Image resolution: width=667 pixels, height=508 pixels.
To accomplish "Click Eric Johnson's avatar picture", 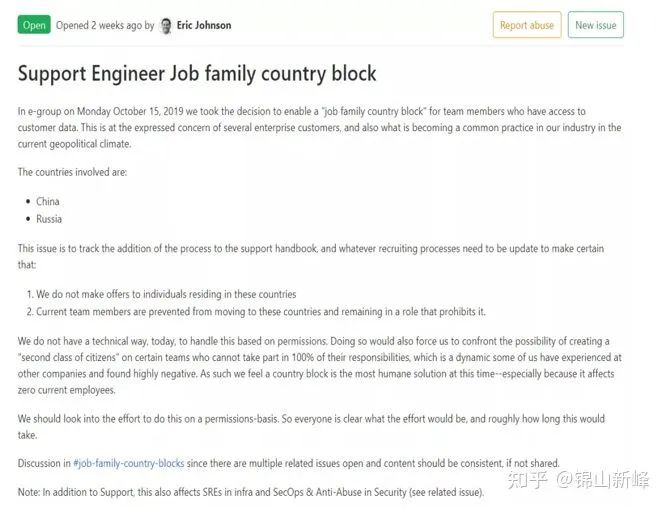I will pos(165,26).
